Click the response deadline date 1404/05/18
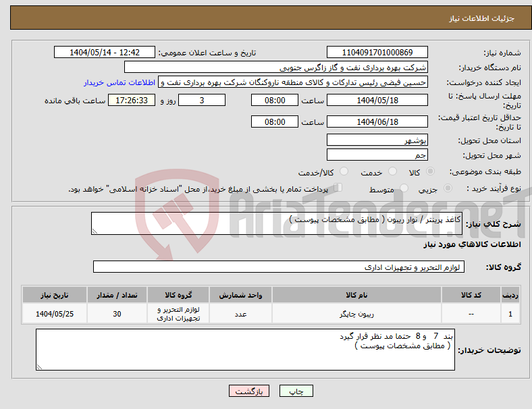 tap(377, 100)
